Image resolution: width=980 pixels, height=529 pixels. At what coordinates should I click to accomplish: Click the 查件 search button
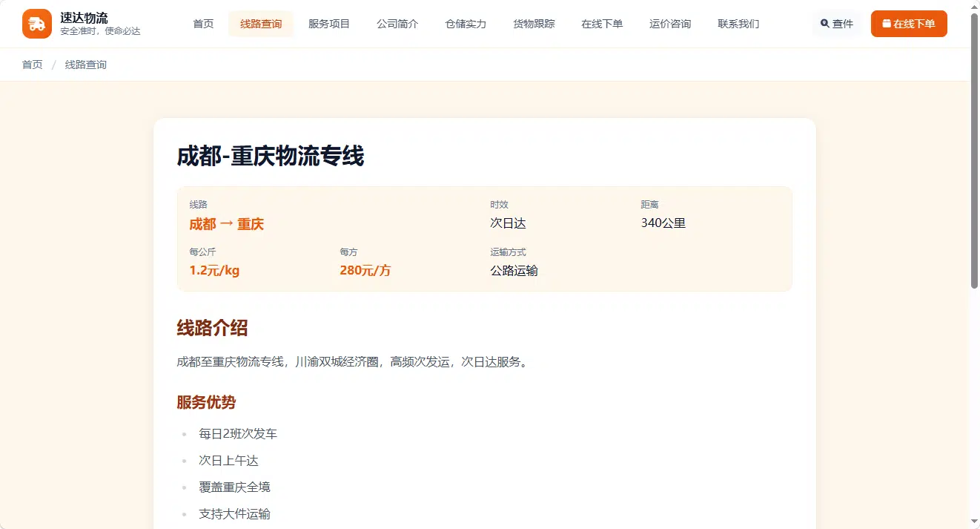pyautogui.click(x=837, y=24)
